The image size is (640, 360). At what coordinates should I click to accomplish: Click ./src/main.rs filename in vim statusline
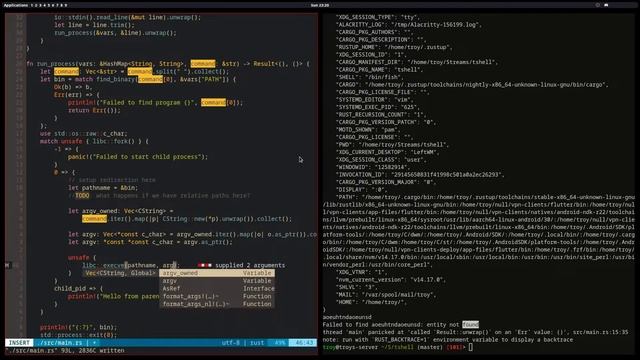[61, 342]
